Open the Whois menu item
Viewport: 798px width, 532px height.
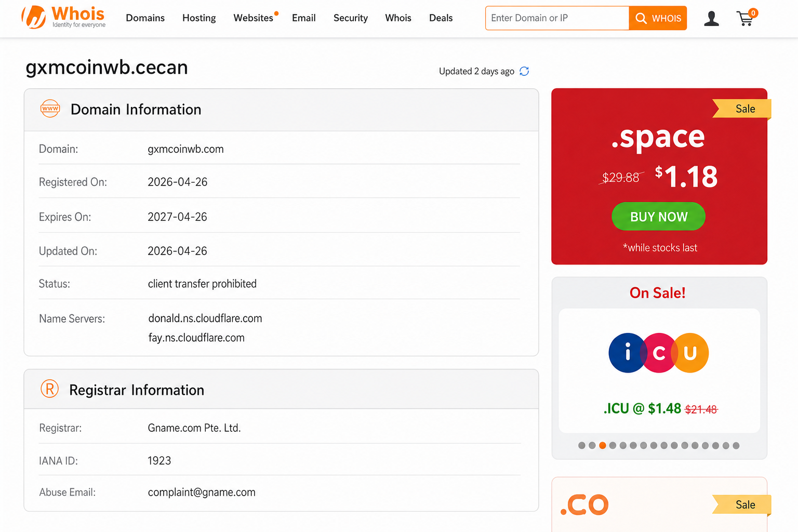coord(398,18)
